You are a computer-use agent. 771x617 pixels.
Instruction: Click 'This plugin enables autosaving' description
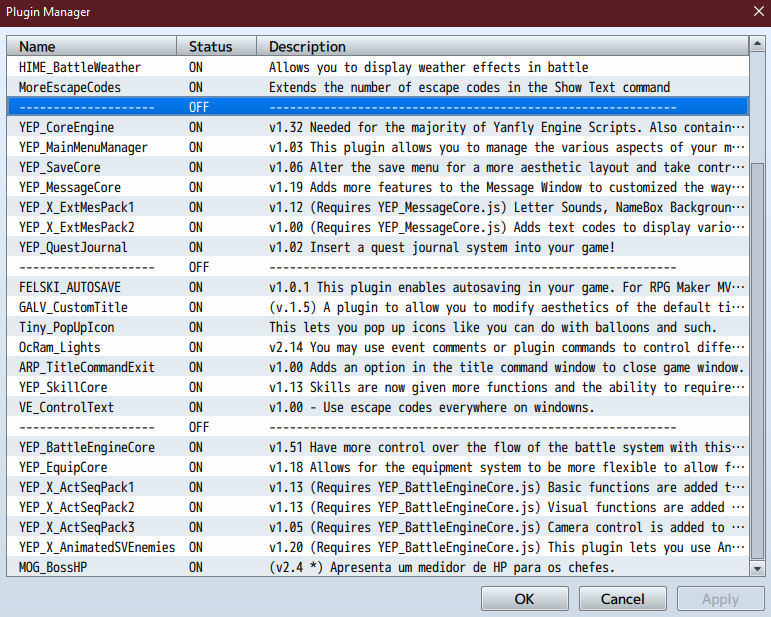pos(506,287)
